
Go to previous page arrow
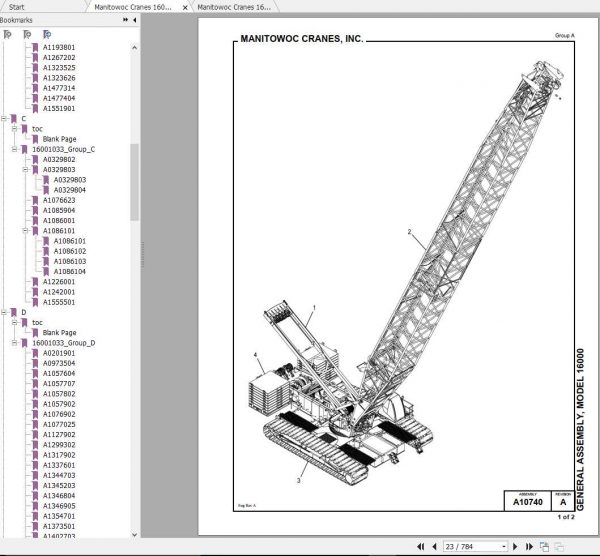pos(434,547)
